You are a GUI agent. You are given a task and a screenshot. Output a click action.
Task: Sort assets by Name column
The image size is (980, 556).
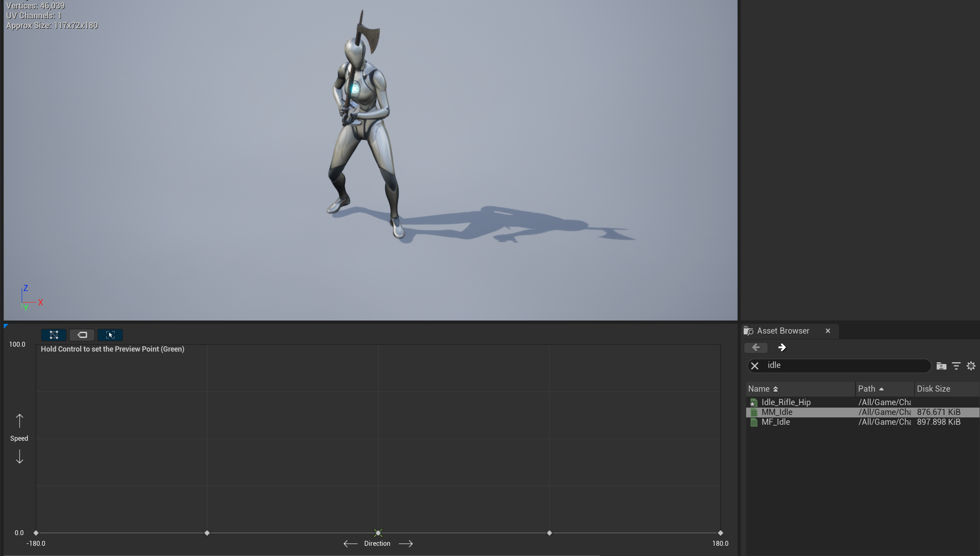coord(759,389)
